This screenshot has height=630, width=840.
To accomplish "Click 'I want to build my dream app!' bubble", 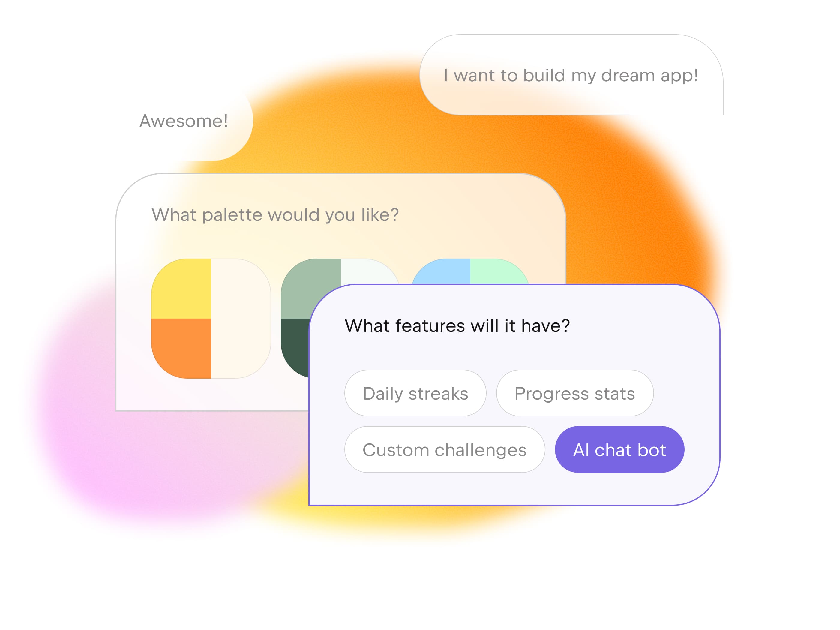I will (x=571, y=75).
